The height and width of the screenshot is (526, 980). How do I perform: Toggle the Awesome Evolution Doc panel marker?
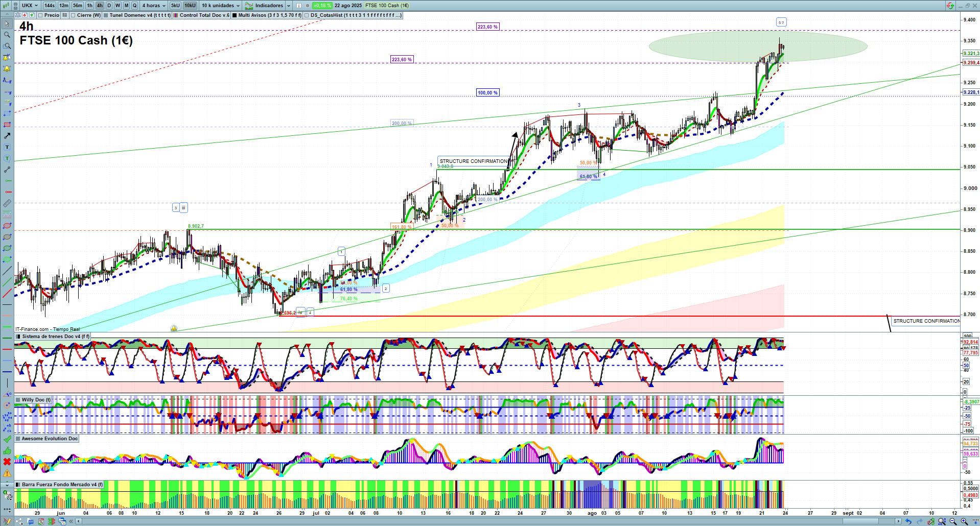coord(18,439)
